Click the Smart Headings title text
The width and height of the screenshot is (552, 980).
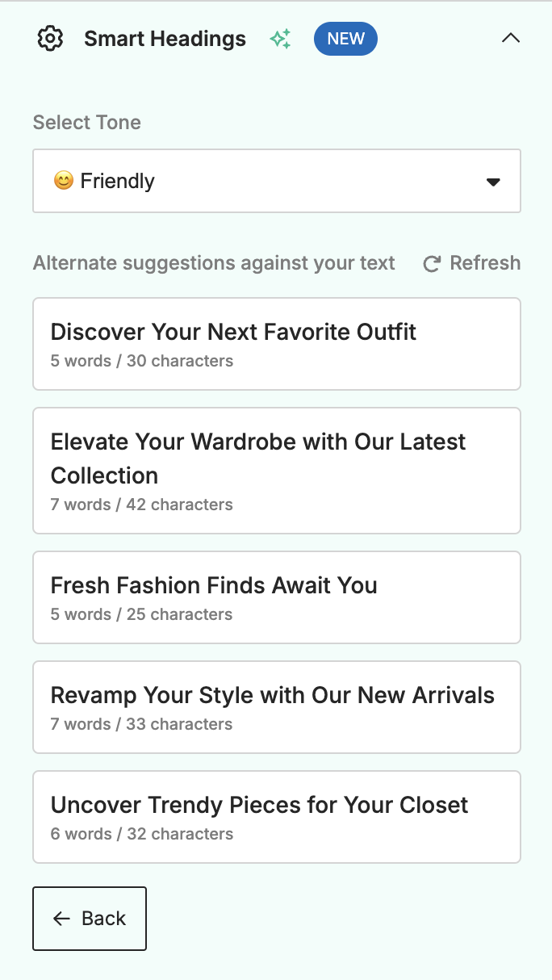(x=165, y=39)
